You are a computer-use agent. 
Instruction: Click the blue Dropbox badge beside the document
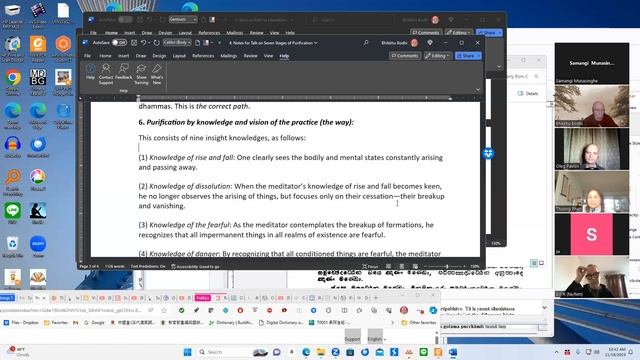pos(488,153)
